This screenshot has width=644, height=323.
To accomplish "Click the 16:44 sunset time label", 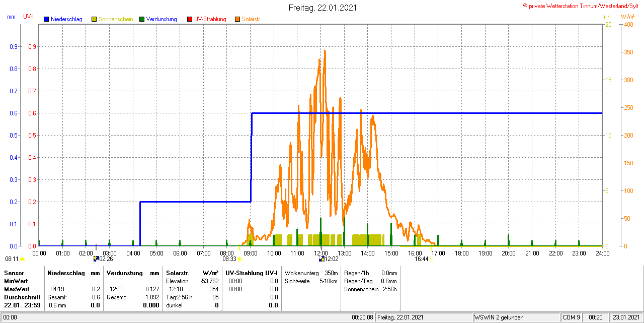I will (x=422, y=259).
